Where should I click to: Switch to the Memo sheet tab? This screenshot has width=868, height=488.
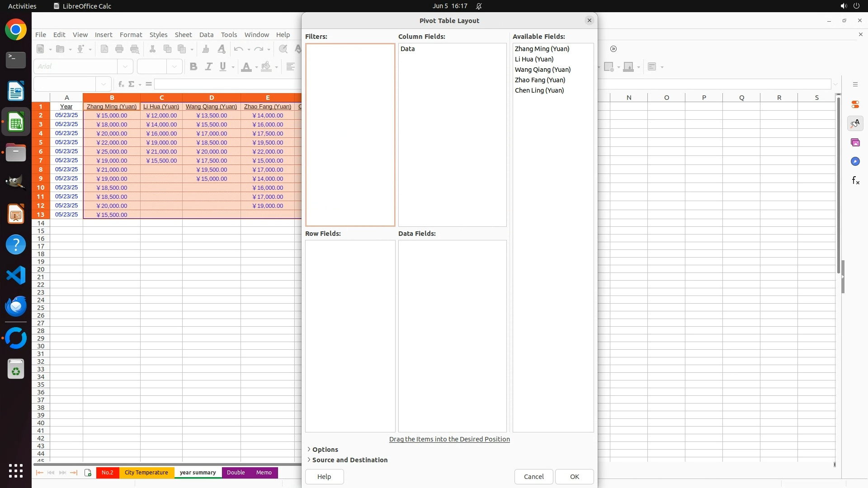pos(264,472)
